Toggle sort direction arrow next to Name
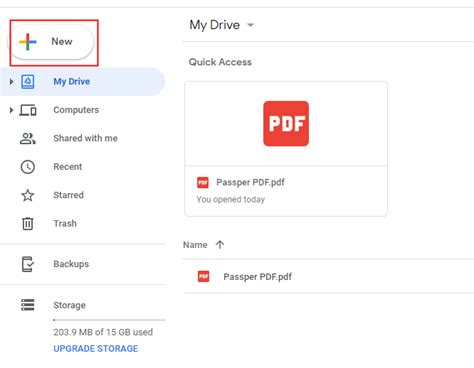 pos(220,245)
